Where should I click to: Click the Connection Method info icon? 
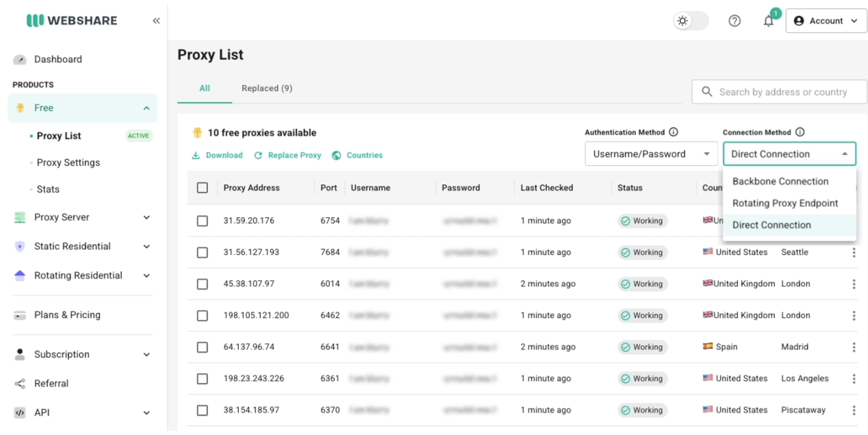pos(800,132)
